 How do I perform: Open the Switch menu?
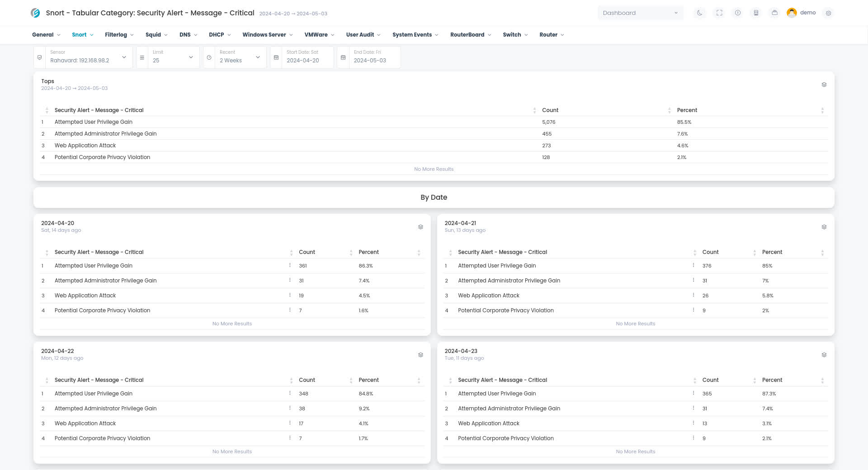click(x=515, y=35)
